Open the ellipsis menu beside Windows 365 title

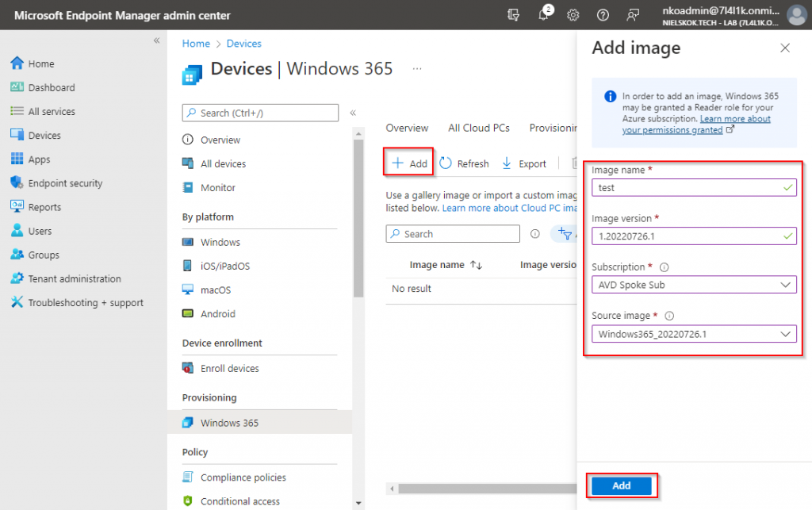coord(417,68)
